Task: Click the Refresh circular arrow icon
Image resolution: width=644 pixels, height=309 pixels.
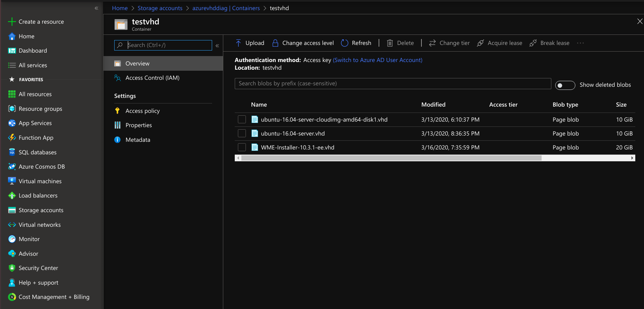Action: 344,43
